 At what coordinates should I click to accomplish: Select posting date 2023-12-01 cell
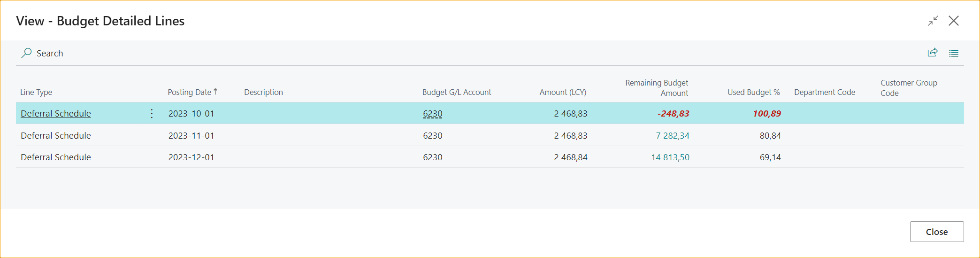[191, 157]
